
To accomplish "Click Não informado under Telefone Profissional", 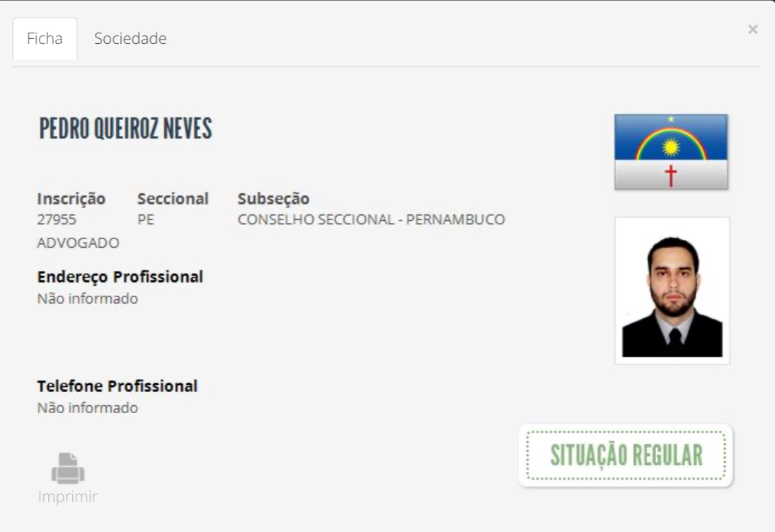I will (88, 407).
